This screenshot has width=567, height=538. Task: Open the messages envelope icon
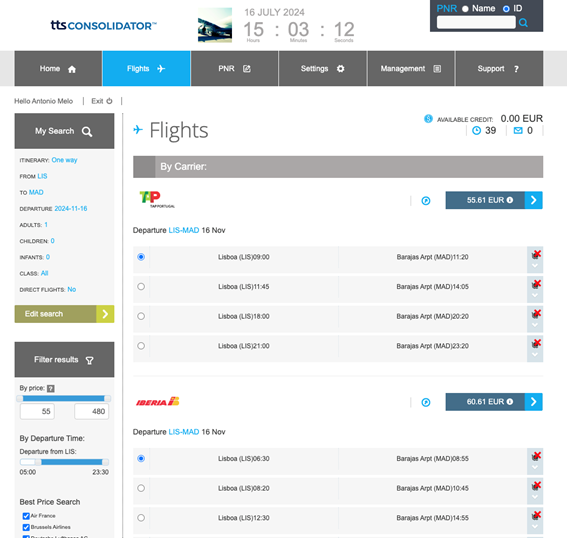[x=518, y=131]
